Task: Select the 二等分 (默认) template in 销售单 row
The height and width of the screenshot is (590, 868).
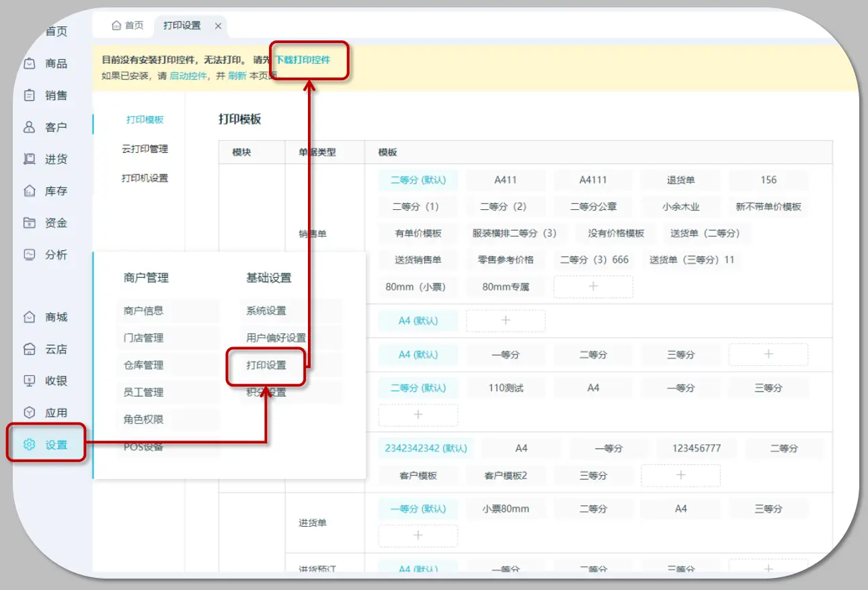Action: tap(418, 180)
